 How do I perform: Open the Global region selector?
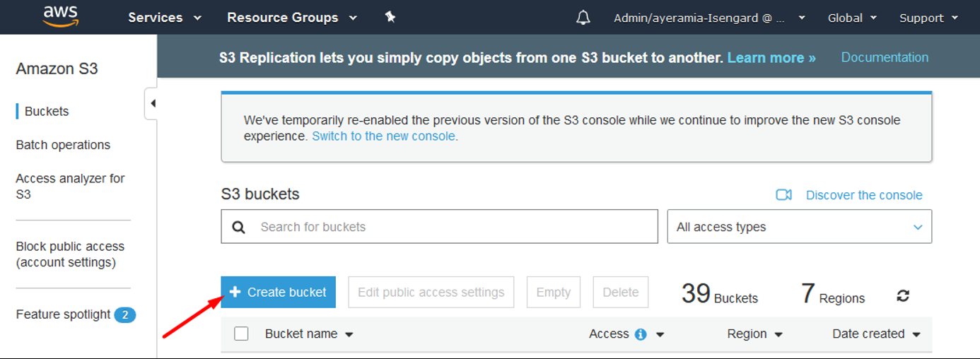tap(852, 18)
